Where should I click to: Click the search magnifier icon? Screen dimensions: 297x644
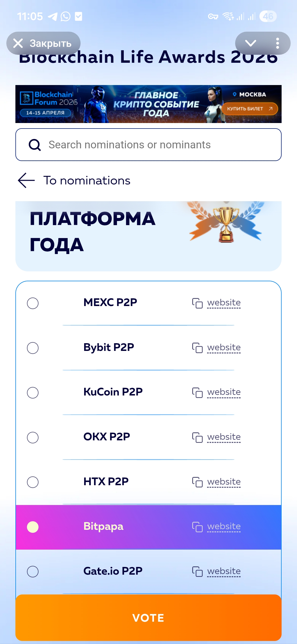pos(35,145)
